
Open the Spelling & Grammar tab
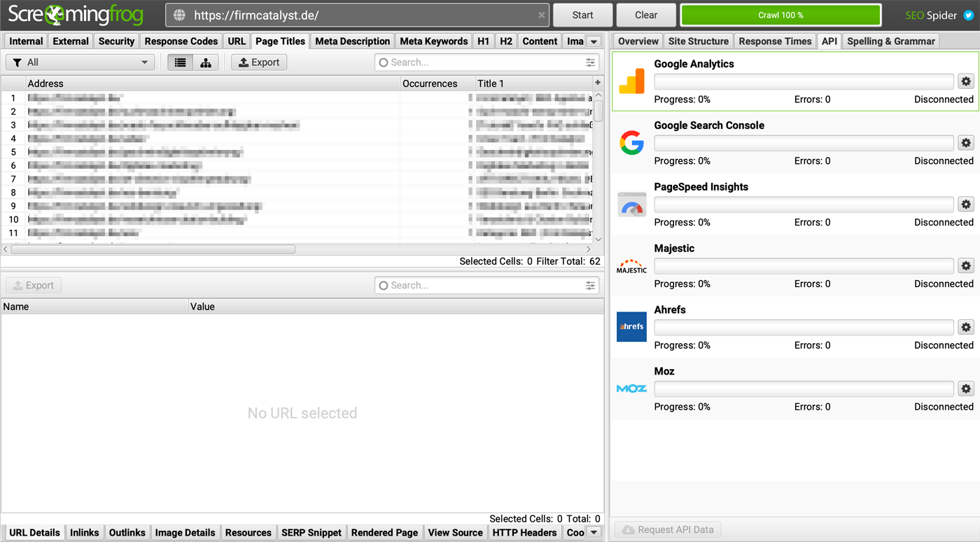[x=890, y=41]
